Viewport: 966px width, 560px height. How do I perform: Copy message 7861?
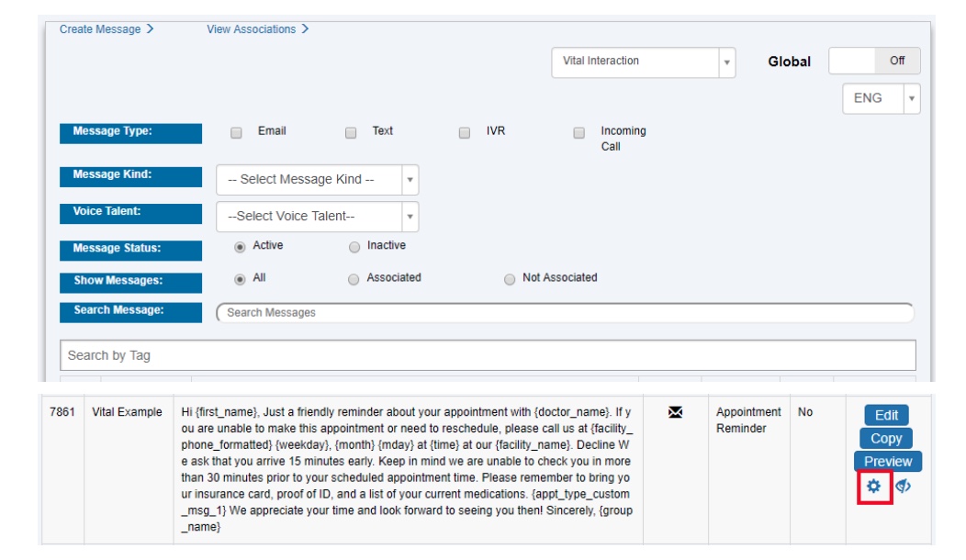click(885, 439)
